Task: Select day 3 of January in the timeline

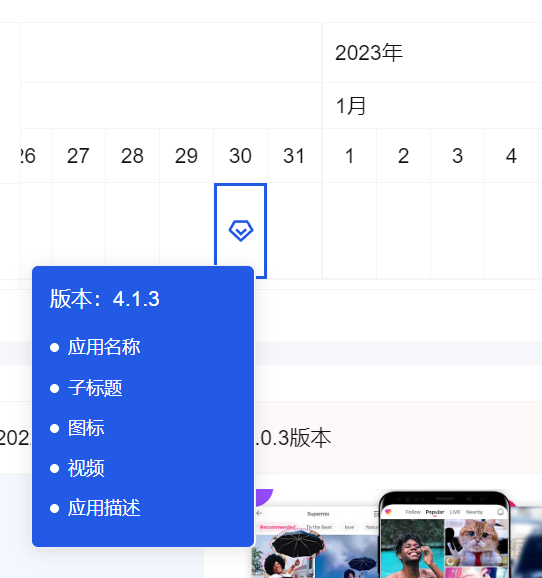Action: pyautogui.click(x=458, y=156)
